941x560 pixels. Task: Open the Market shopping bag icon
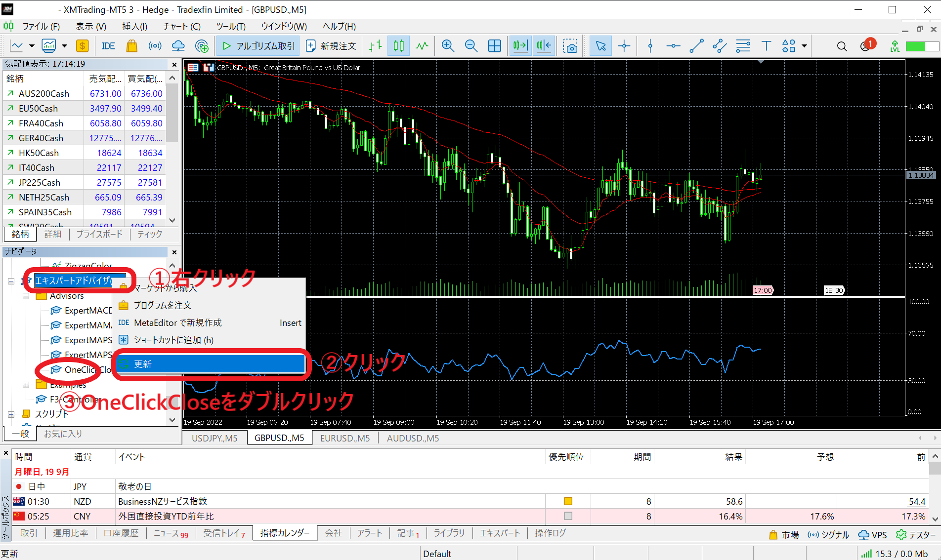point(131,46)
